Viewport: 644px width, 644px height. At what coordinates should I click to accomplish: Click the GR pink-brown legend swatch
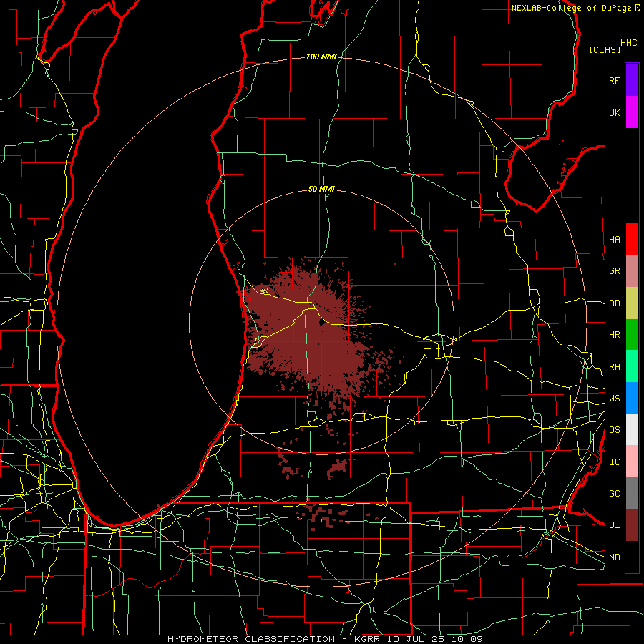coord(632,271)
